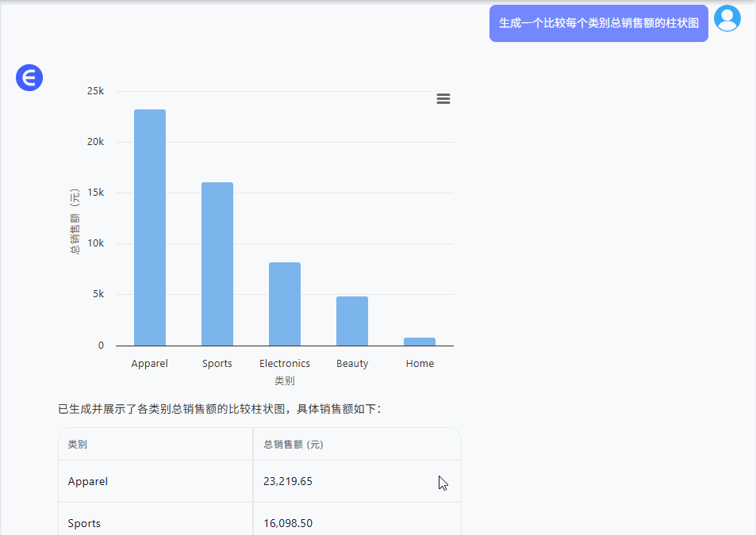Viewport: 756px width, 535px height.
Task: Click the 0 y-axis tick label
Action: [101, 346]
